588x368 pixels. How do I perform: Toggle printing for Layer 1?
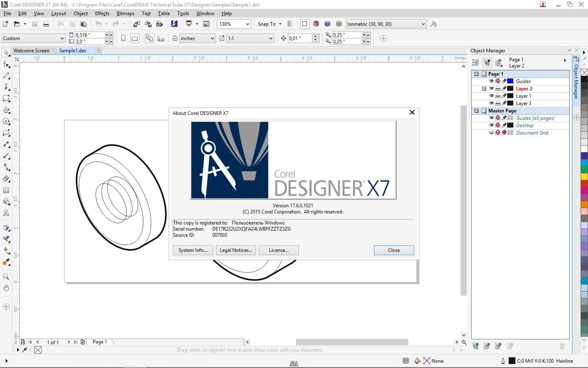click(x=498, y=96)
